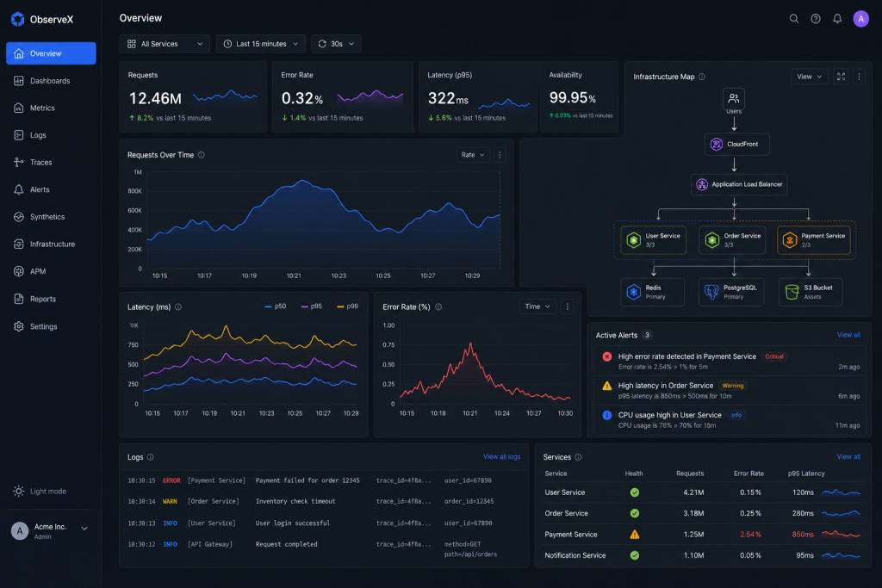Select the PostgreSQL Primary node
This screenshot has height=588, width=882.
731,292
